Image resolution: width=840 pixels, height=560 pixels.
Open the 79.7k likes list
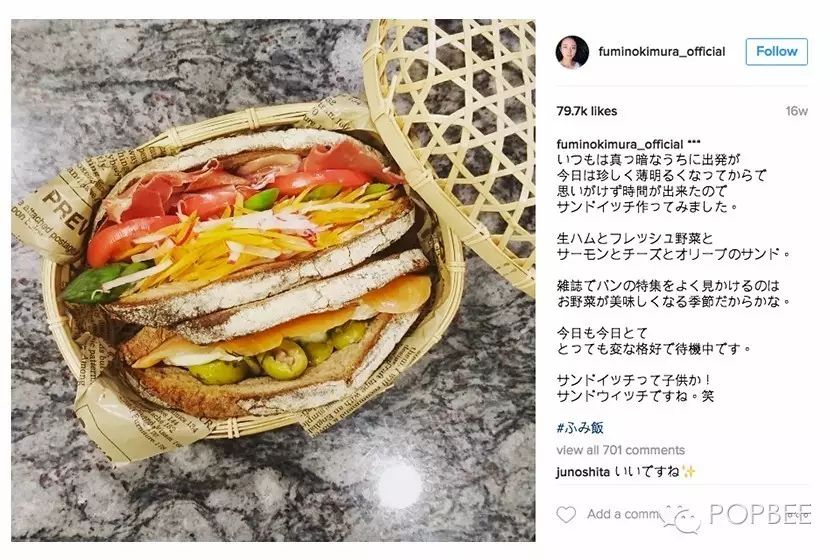(x=587, y=111)
